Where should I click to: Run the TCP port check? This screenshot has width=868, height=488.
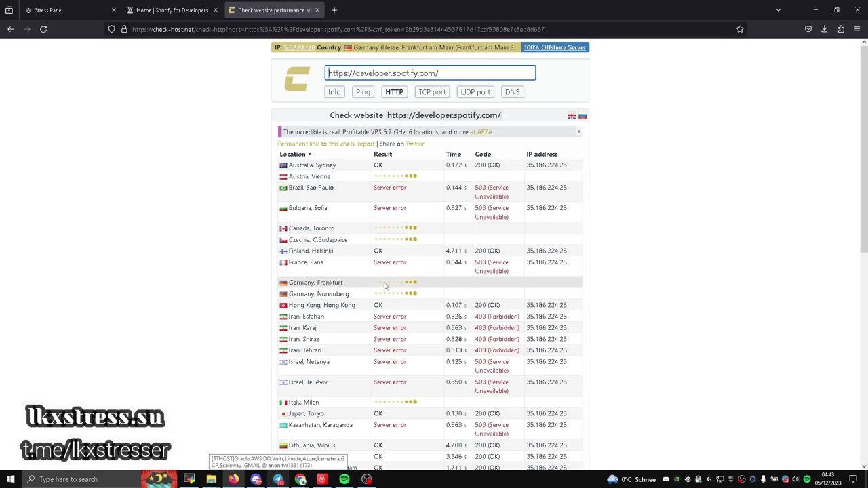coord(432,92)
